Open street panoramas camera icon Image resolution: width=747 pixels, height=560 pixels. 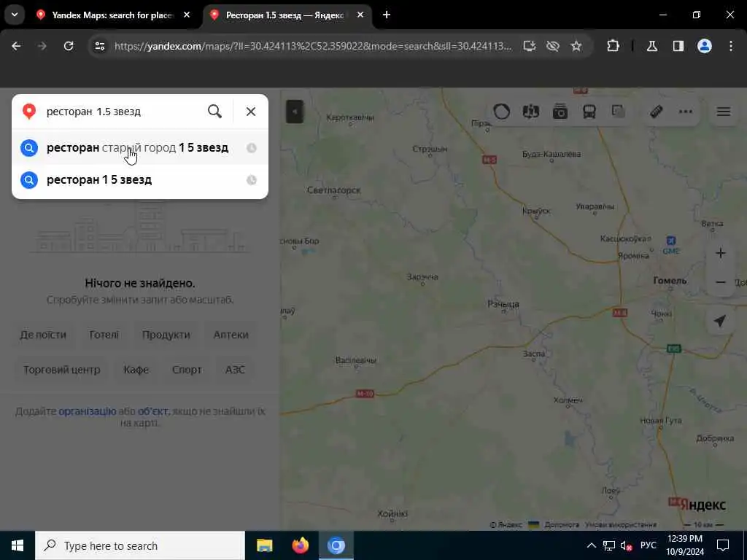(x=560, y=112)
